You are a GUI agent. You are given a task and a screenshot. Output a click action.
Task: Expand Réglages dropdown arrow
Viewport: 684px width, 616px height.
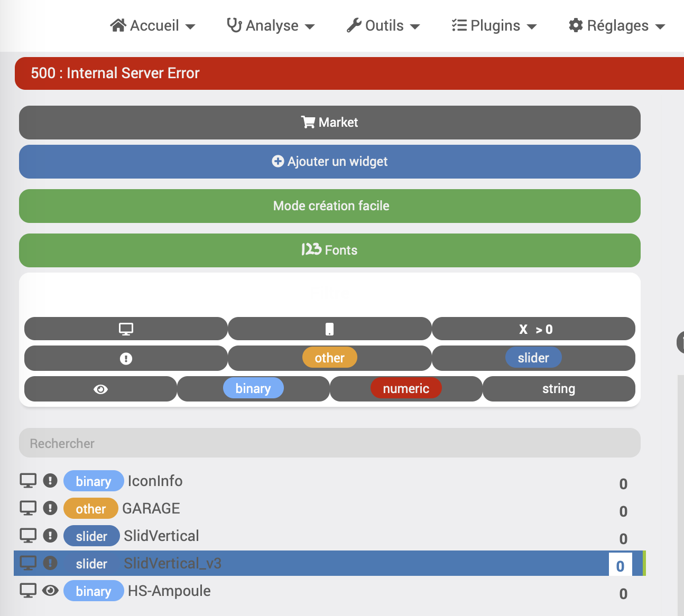coord(660,26)
